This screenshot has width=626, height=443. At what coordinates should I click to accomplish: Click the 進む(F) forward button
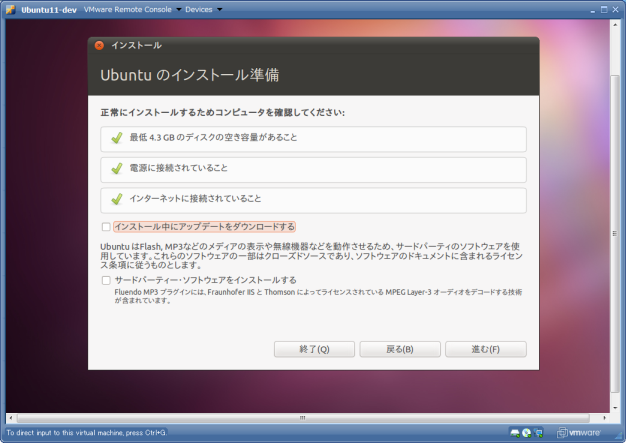[486, 349]
